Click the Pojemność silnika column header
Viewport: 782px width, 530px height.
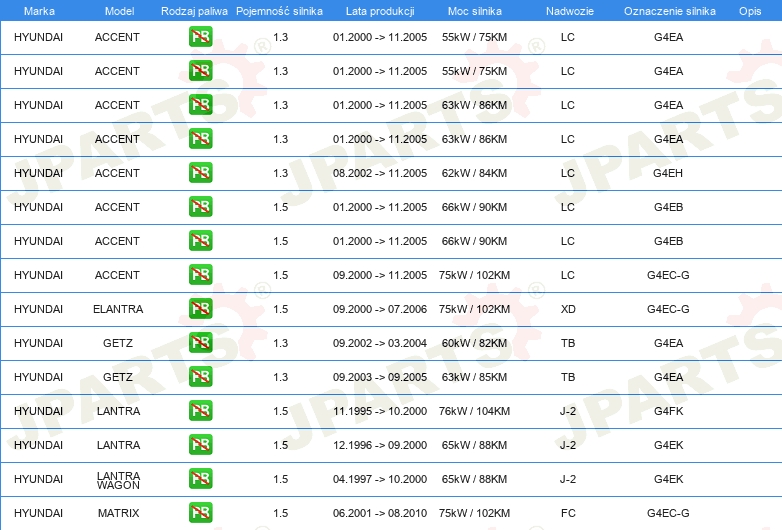(279, 11)
